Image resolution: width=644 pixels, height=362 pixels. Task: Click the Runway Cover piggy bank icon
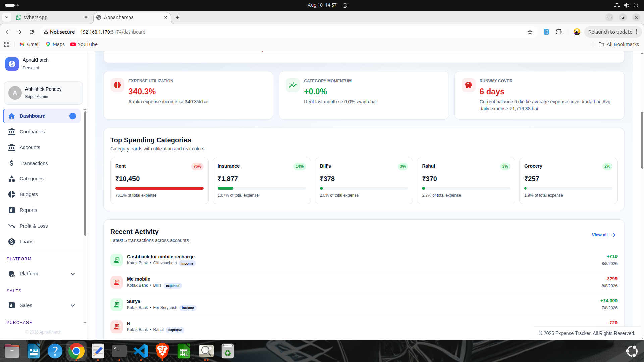(x=469, y=85)
